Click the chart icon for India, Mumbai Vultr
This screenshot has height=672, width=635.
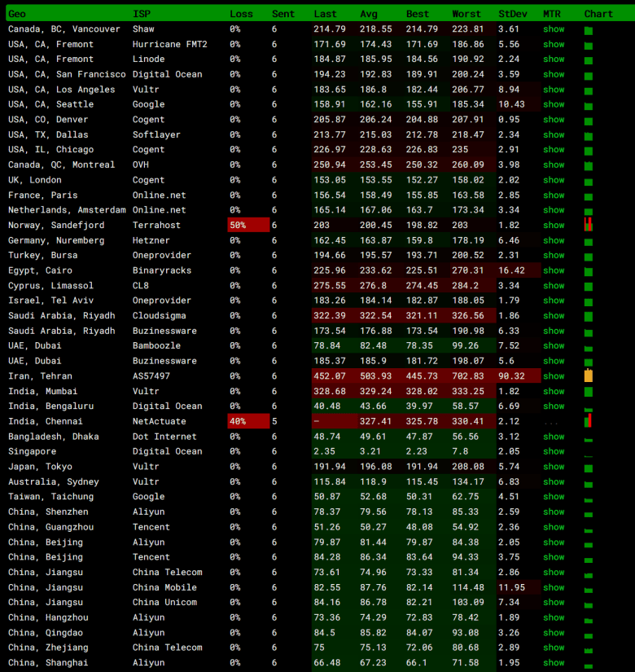coord(588,392)
